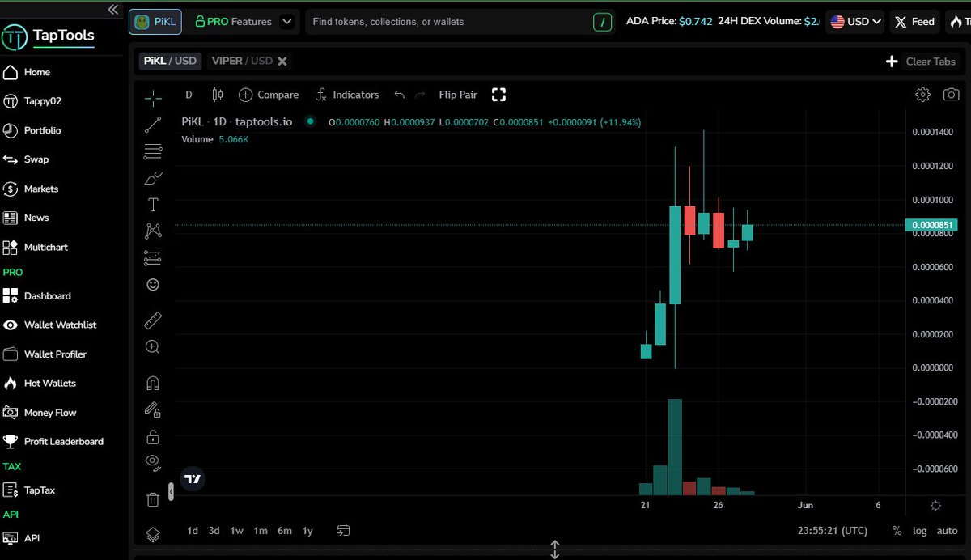Click the green slash shortcut icon
Viewport: 971px width, 560px height.
[x=602, y=22]
